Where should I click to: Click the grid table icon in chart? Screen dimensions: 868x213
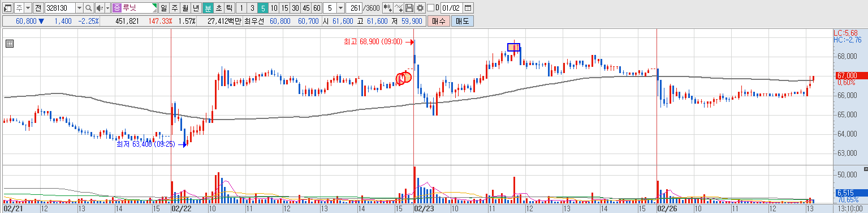(x=9, y=43)
